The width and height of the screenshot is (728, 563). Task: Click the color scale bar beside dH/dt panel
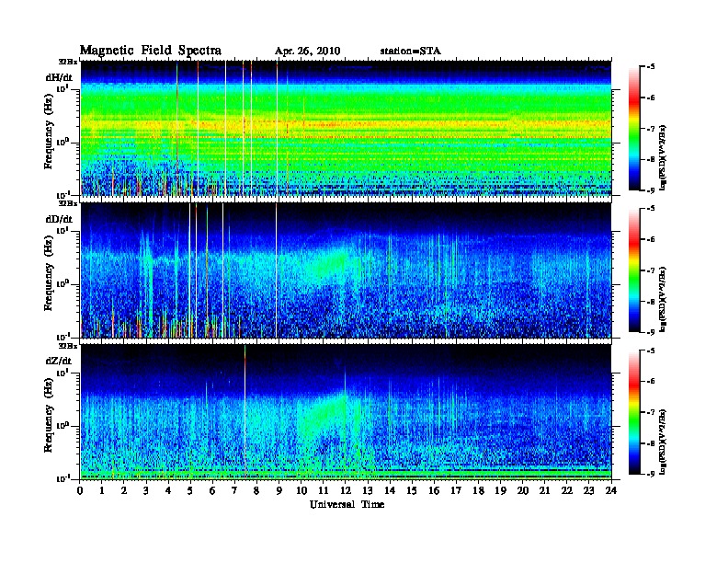coord(634,129)
